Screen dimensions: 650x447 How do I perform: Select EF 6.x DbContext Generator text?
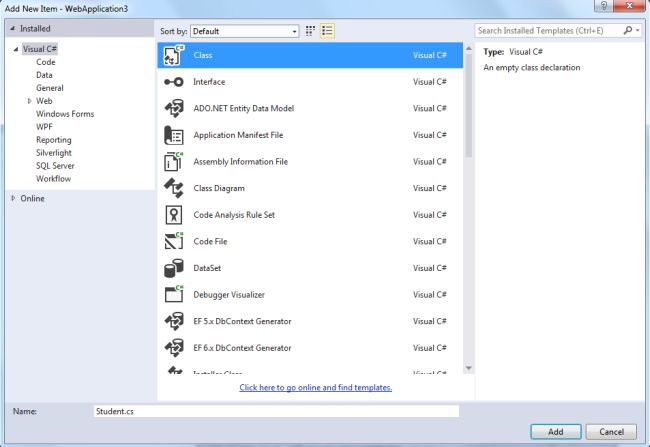tap(242, 347)
